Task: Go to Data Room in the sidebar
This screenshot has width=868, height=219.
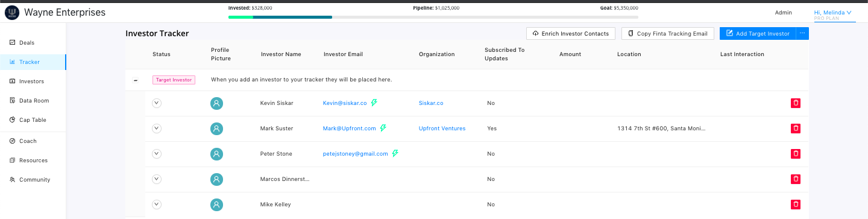Action: pos(34,101)
